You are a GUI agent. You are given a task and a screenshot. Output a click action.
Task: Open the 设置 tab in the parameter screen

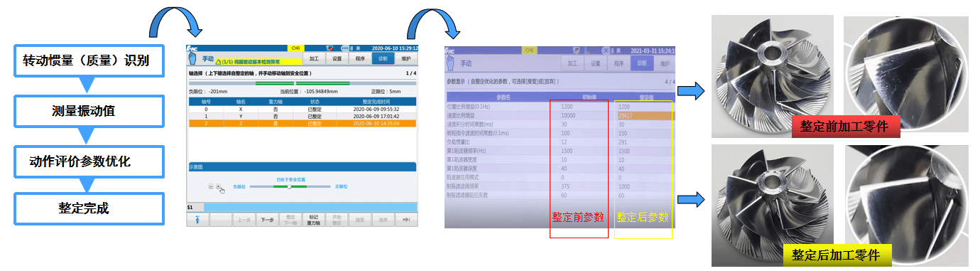[596, 63]
